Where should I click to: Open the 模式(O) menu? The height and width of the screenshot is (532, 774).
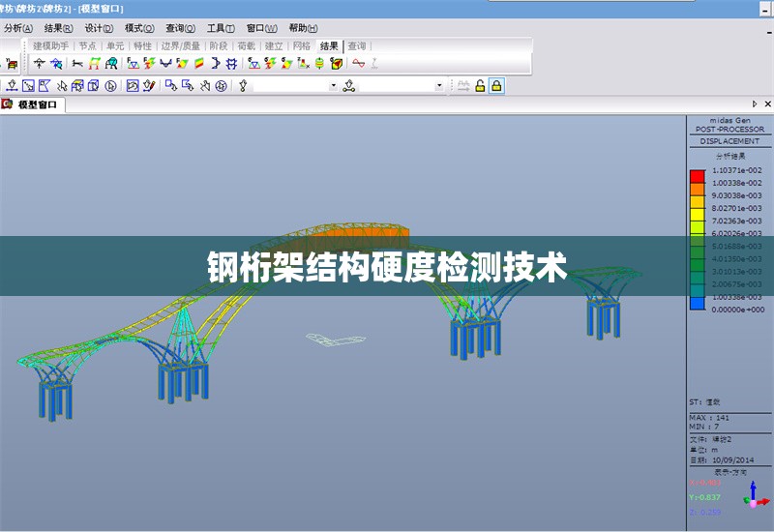pyautogui.click(x=139, y=28)
